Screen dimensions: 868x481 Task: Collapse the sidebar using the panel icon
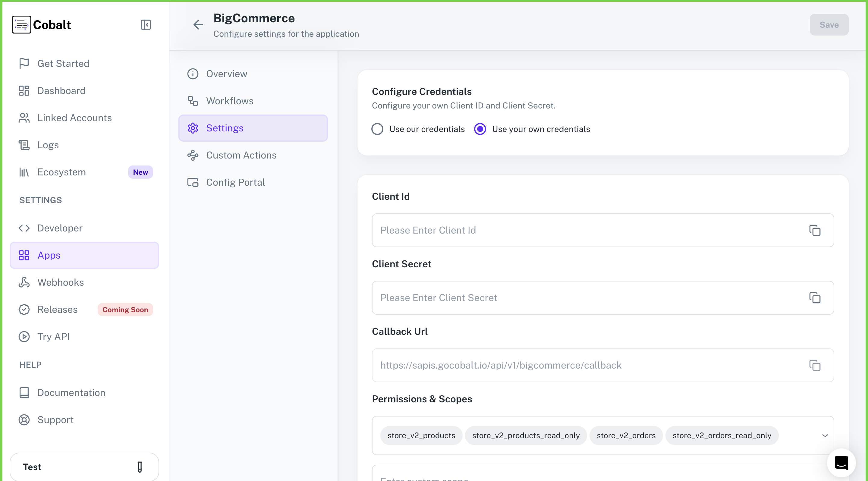click(146, 25)
